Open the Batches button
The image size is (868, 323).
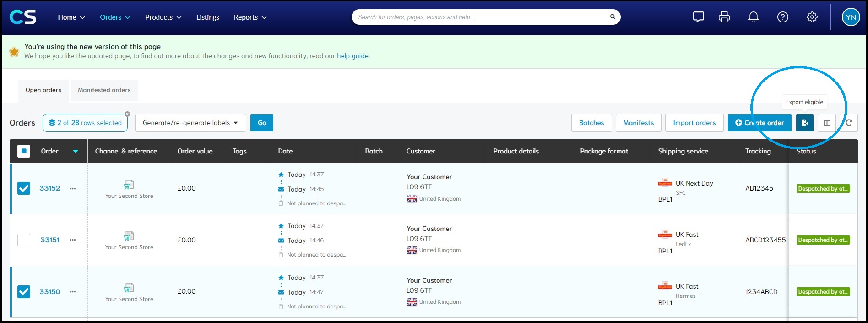tap(591, 123)
